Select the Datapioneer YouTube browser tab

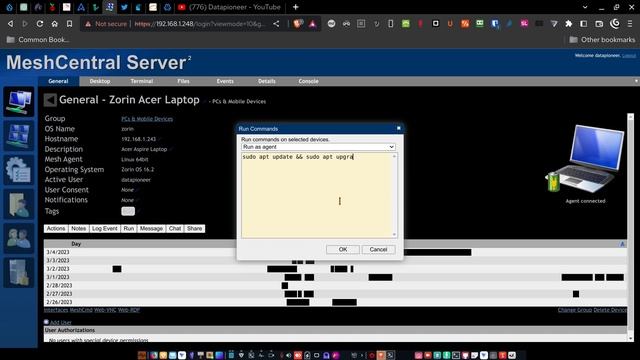230,7
